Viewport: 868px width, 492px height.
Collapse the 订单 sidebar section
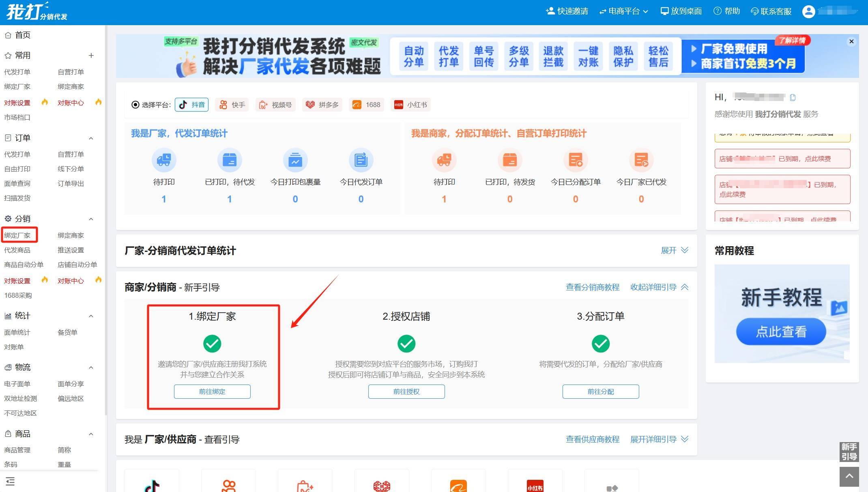click(91, 138)
